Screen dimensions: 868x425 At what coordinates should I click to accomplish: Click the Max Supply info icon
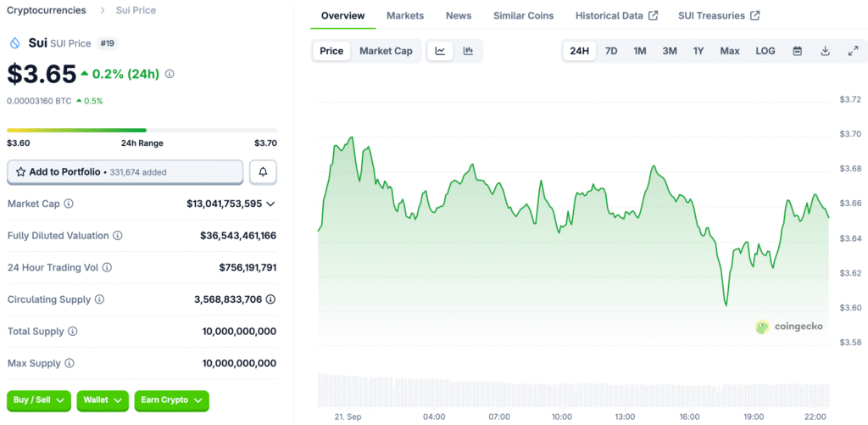(70, 363)
